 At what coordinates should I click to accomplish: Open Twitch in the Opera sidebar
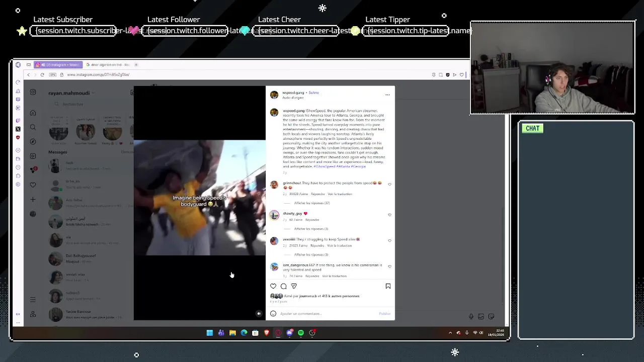(18, 121)
